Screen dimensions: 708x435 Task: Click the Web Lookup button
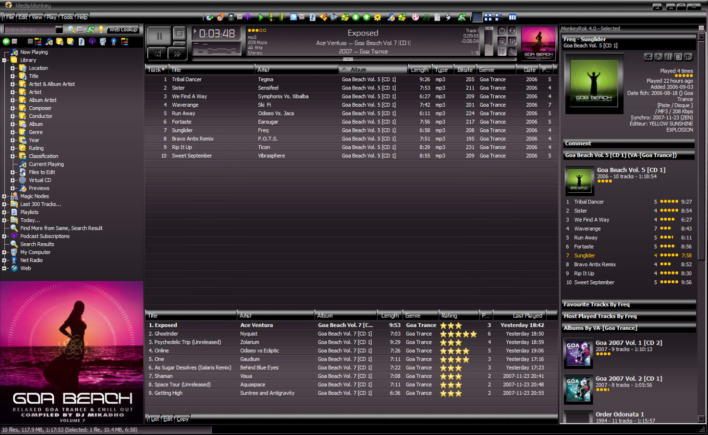click(124, 30)
